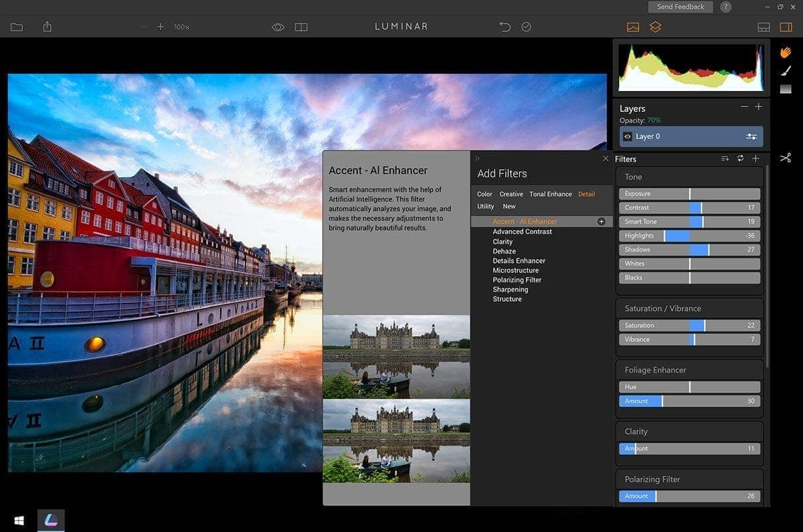Collapse the Saturation / Vibrance section header
This screenshot has height=532, width=803.
click(x=689, y=308)
